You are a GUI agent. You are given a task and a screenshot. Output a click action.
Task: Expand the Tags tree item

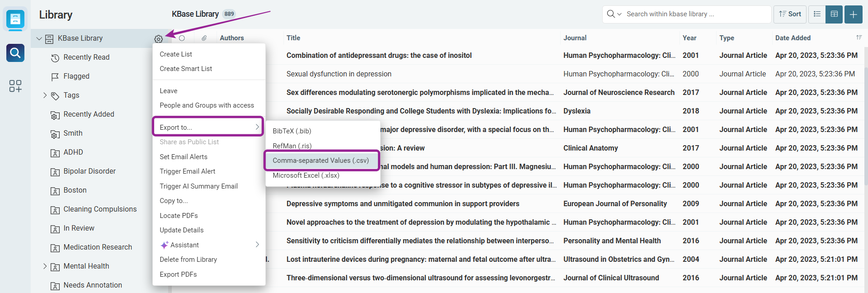45,95
